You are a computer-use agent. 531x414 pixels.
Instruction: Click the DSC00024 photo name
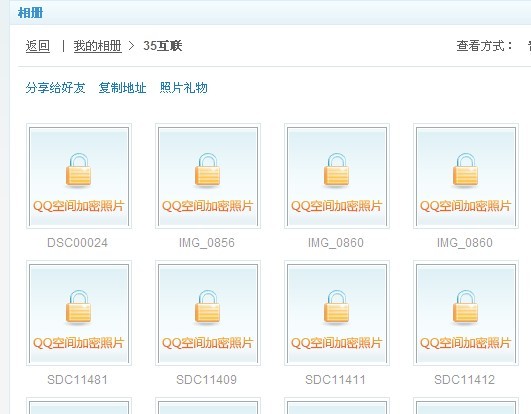pos(78,243)
